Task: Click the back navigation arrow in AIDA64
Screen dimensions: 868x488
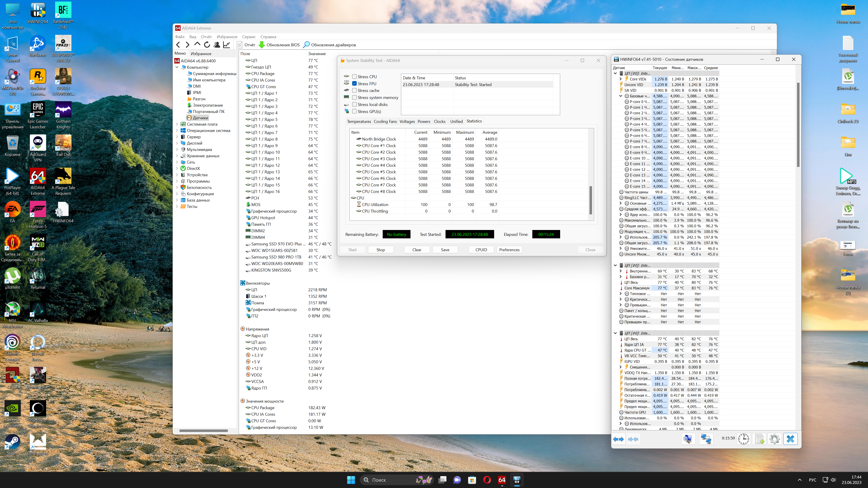Action: click(x=178, y=45)
